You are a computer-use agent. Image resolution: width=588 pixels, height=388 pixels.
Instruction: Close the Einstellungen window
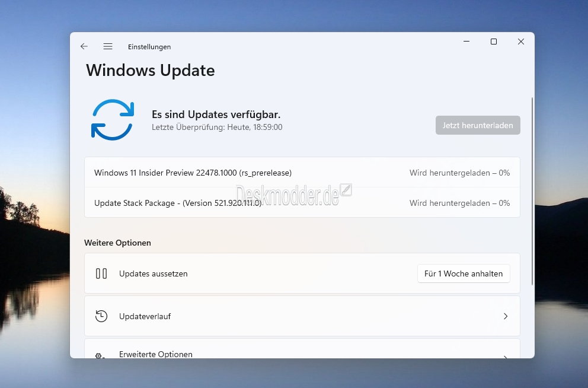pyautogui.click(x=521, y=42)
